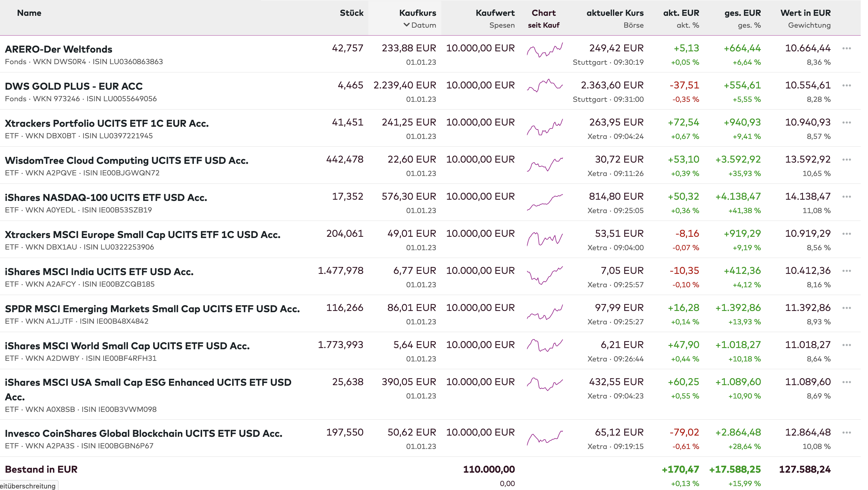Sort the table by Name column
The height and width of the screenshot is (490, 868).
29,13
